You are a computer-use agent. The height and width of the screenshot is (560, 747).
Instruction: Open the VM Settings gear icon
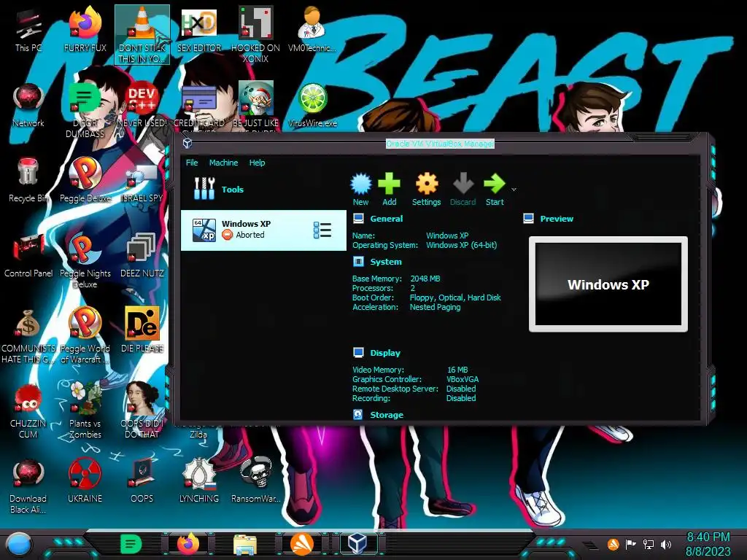pyautogui.click(x=426, y=189)
